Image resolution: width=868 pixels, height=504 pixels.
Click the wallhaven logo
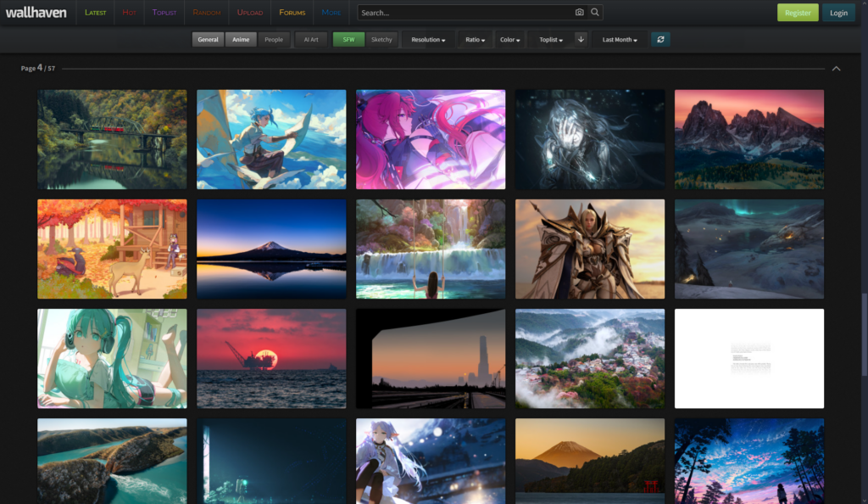coord(36,12)
